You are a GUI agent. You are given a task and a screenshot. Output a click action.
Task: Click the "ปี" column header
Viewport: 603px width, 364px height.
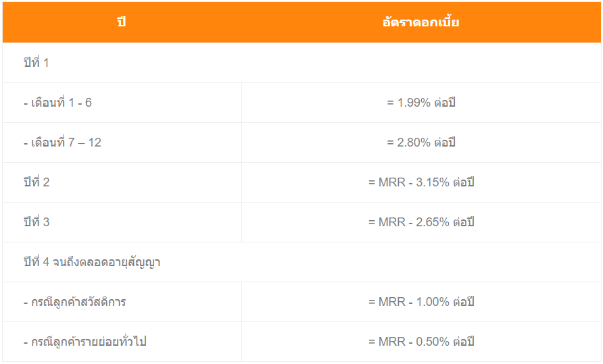[122, 22]
